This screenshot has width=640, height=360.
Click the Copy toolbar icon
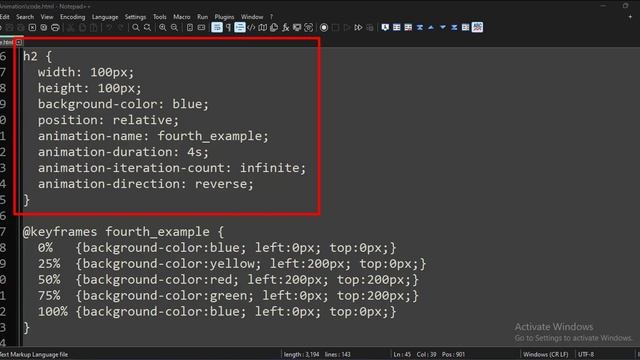click(82, 28)
